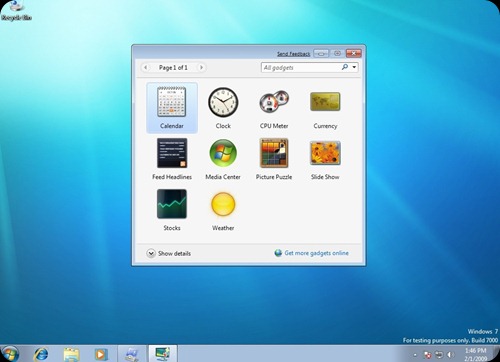Screen dimensions: 500x362
Task: Close the gadget gallery window
Action: tap(354, 53)
